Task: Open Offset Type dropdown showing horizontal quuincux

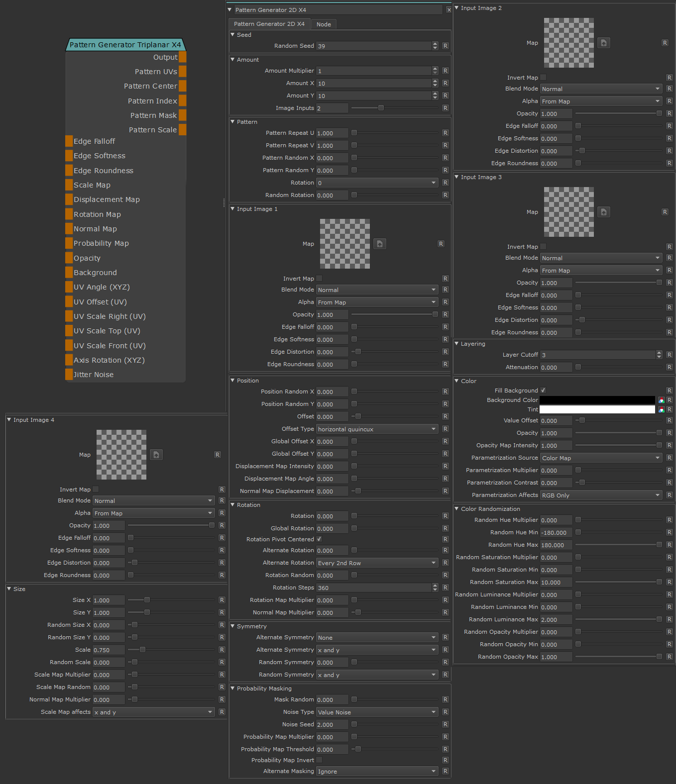Action: [377, 429]
